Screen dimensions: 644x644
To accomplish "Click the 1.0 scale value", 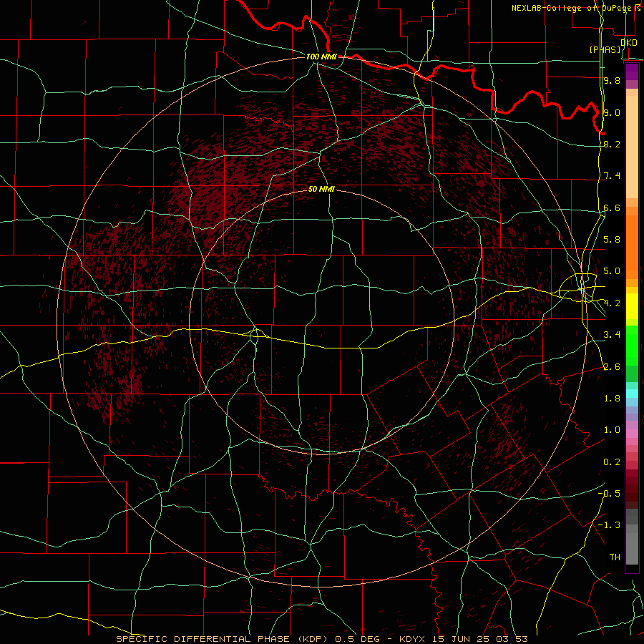I will [612, 430].
